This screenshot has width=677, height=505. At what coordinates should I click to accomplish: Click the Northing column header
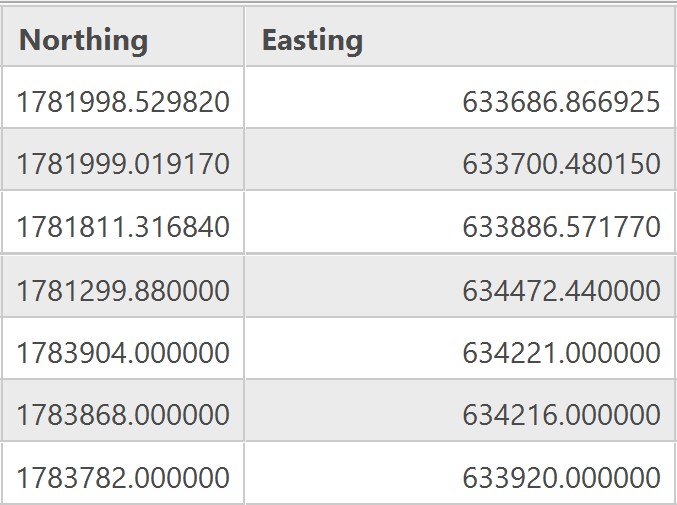coord(123,37)
